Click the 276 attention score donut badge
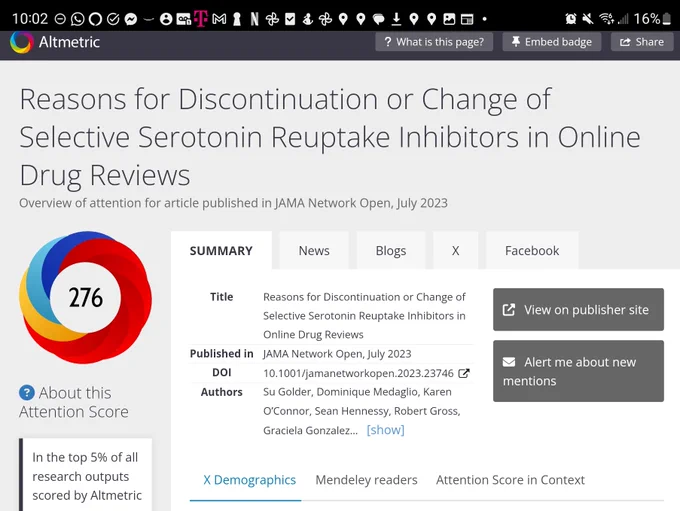Image resolution: width=680 pixels, height=511 pixels. point(85,297)
